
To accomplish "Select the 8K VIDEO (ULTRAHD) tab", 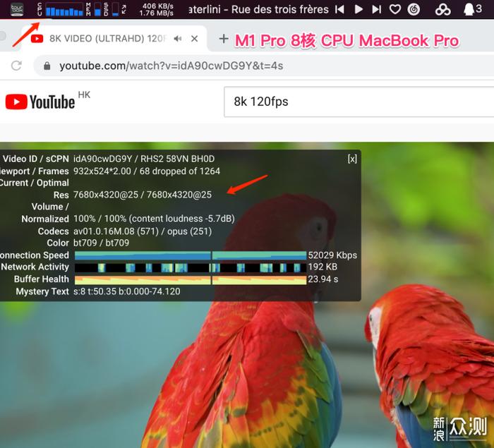I will pyautogui.click(x=114, y=38).
